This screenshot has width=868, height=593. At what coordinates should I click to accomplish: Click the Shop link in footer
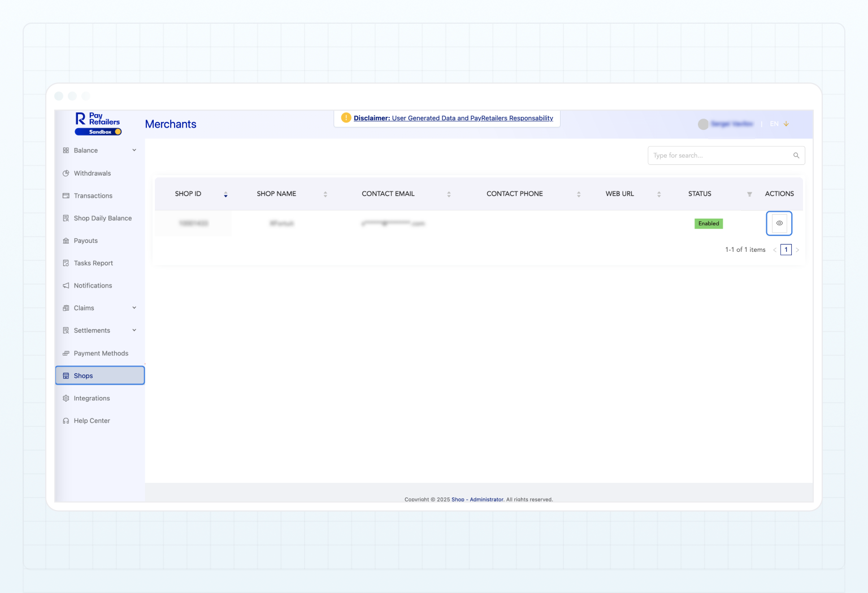[458, 499]
